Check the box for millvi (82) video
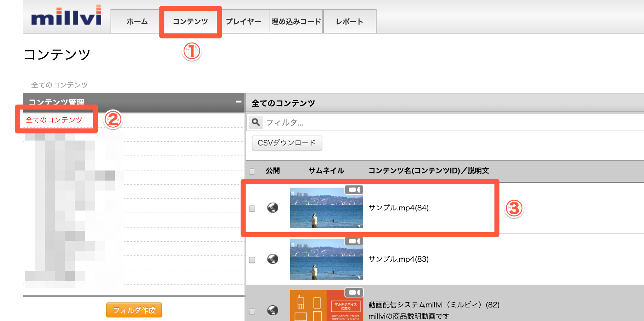Viewport: 644px width, 321px height. 252,311
